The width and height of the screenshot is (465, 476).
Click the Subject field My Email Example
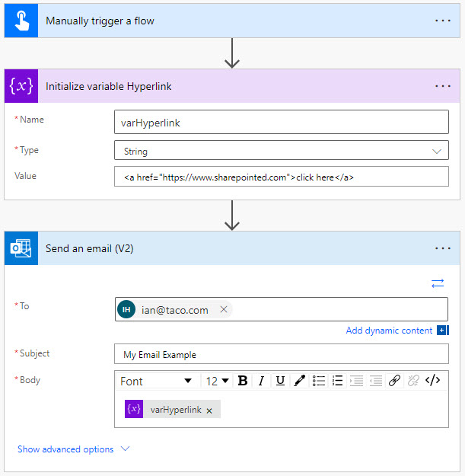[x=281, y=354]
